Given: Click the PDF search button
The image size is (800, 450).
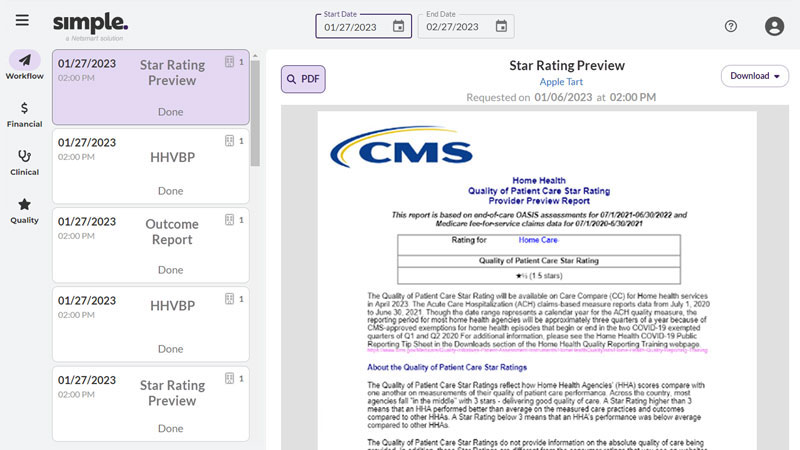Looking at the screenshot, I should (303, 79).
